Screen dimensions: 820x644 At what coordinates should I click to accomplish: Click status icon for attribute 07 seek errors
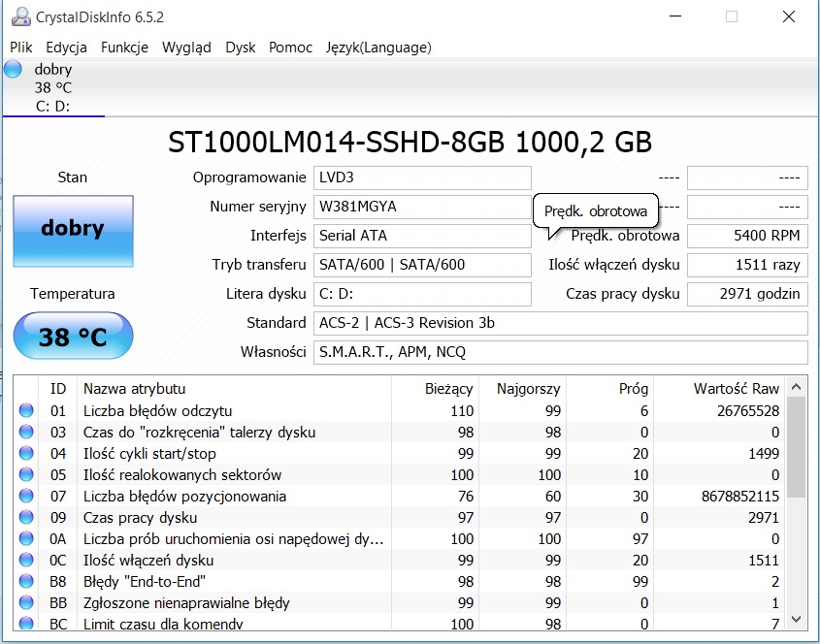26,496
